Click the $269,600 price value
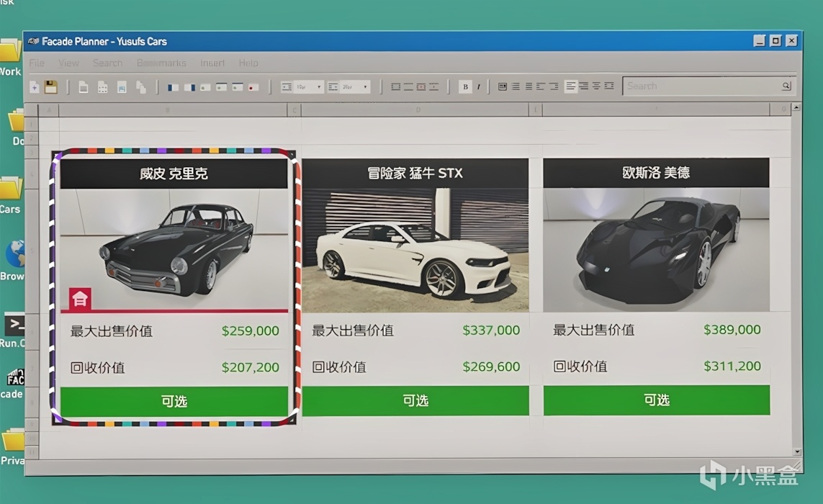This screenshot has height=504, width=823. tap(491, 366)
